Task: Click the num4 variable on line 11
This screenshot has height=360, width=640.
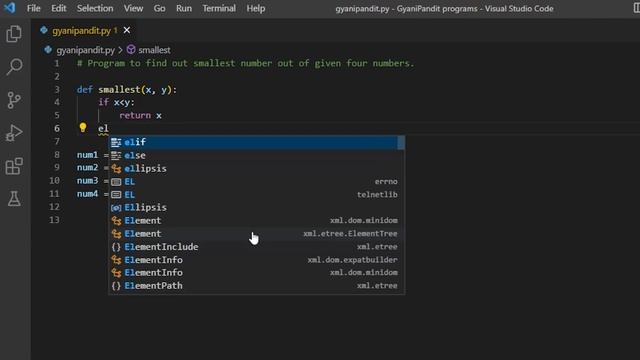Action: point(87,194)
